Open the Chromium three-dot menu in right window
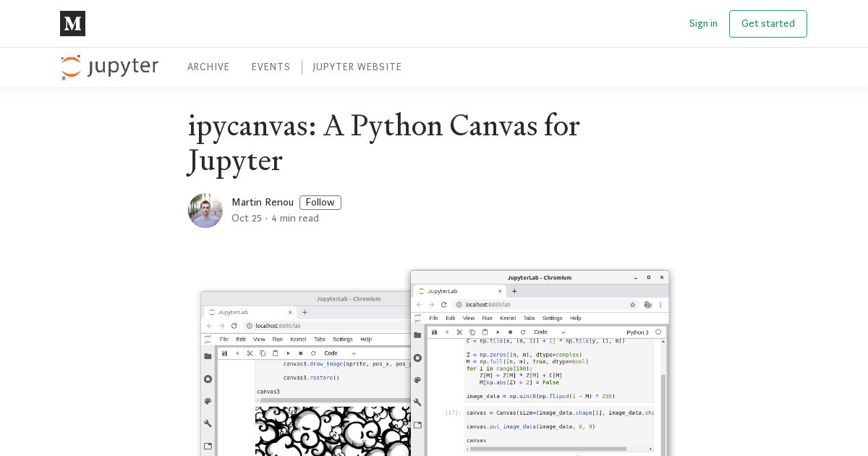 tap(660, 305)
